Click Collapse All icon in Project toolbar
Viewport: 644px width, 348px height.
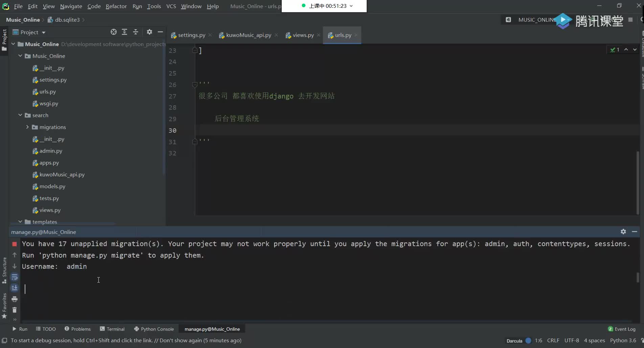pos(136,32)
